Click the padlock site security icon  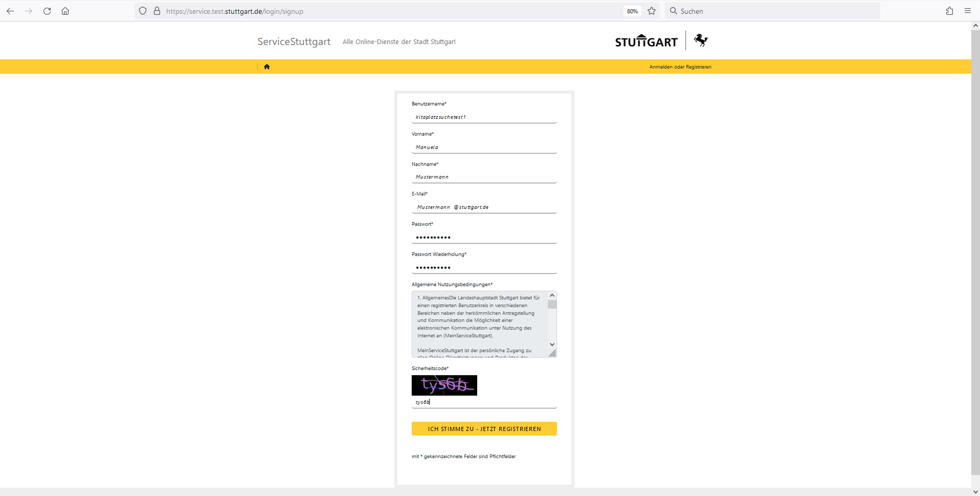click(x=157, y=11)
